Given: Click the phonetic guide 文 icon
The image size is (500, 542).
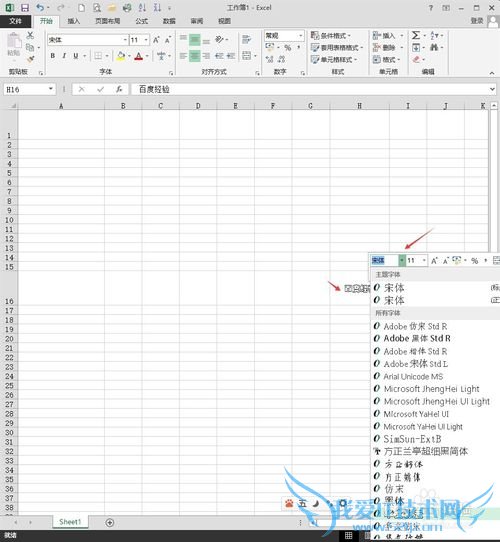Looking at the screenshot, I should (x=161, y=56).
